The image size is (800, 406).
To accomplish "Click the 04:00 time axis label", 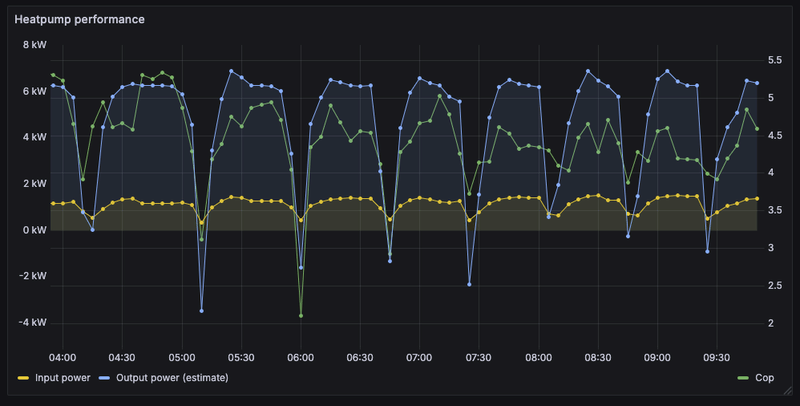I will point(62,358).
